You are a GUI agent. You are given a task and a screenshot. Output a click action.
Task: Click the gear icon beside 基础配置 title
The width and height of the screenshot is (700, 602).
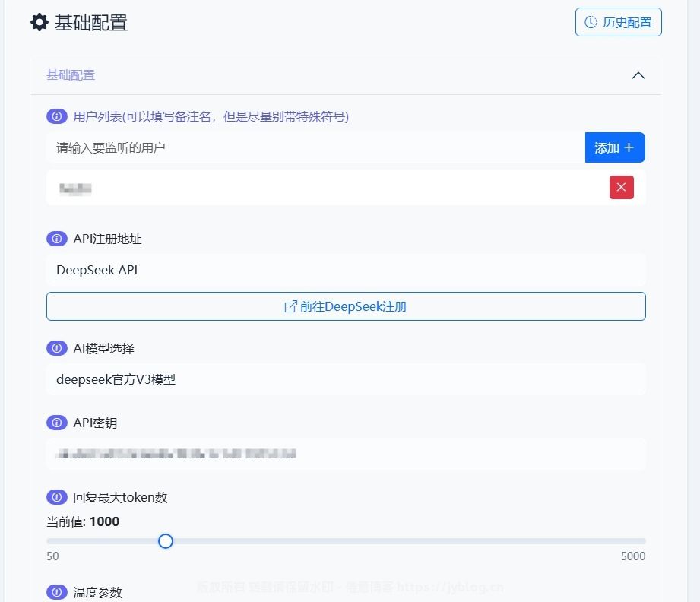pos(39,23)
